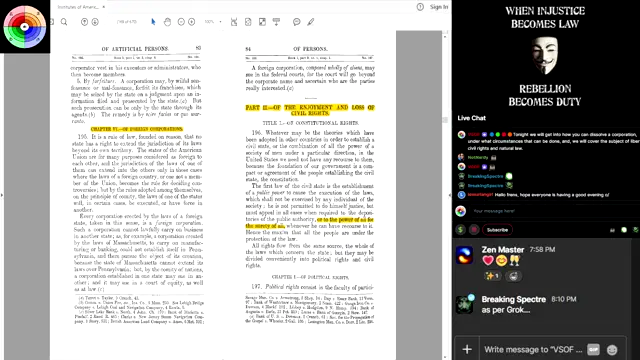Click the highlighted PART II civil rights heading
The image size is (640, 360).
(310, 110)
